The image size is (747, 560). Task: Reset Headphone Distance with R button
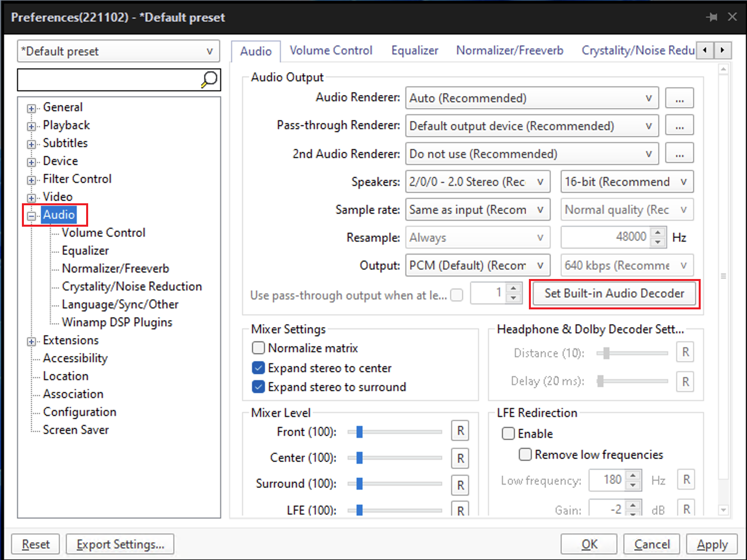pyautogui.click(x=685, y=353)
